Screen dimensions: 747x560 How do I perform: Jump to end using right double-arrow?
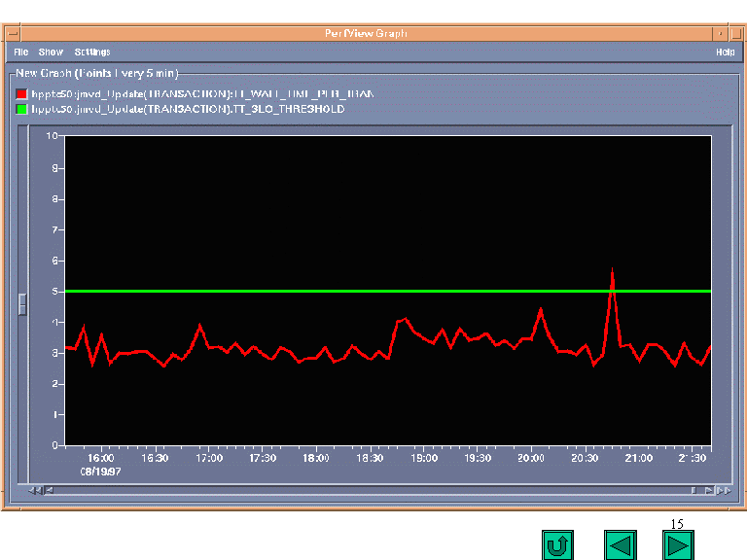(x=723, y=490)
